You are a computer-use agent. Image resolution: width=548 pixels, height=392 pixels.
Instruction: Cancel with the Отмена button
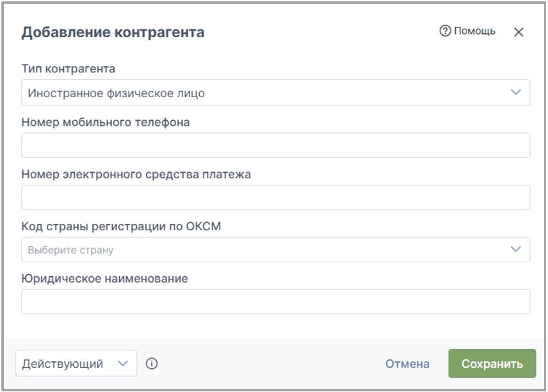pyautogui.click(x=407, y=364)
